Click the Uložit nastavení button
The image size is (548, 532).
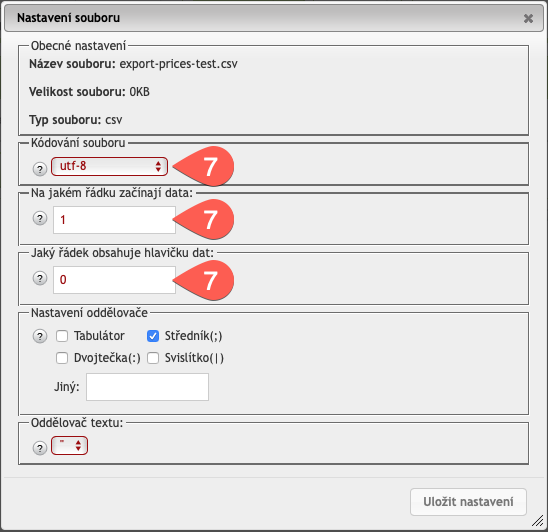(468, 502)
